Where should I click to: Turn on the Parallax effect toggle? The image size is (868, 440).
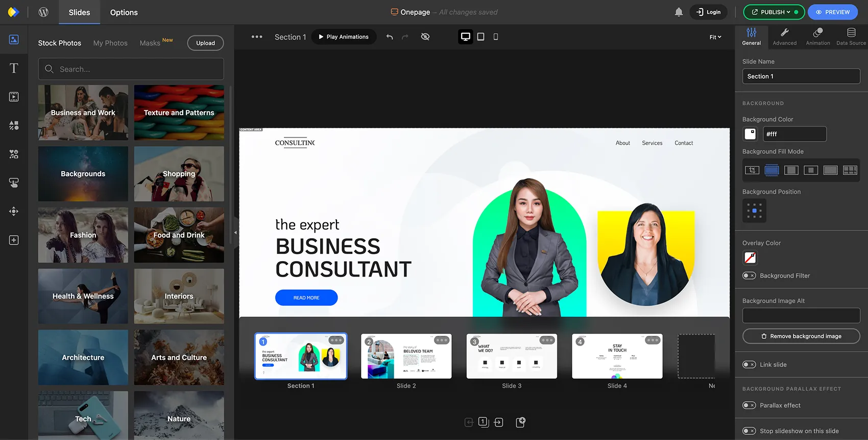749,406
